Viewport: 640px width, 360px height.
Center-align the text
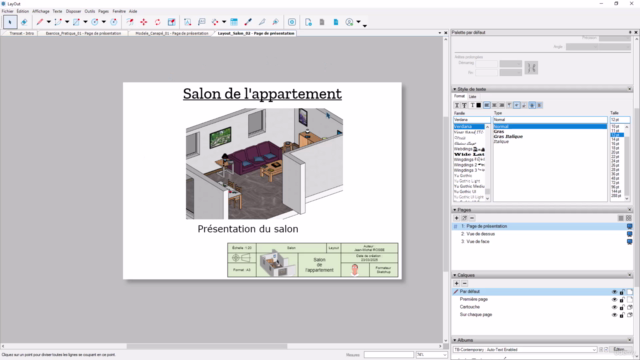494,105
